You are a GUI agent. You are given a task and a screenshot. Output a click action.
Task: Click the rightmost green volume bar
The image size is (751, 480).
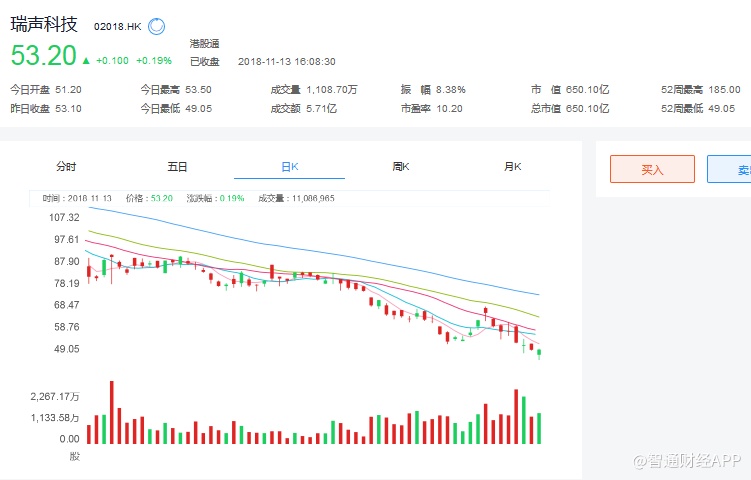click(539, 428)
